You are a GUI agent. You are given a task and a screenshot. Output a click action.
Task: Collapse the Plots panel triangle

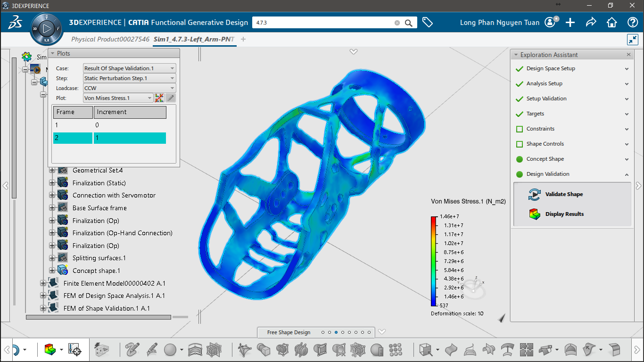click(x=52, y=53)
